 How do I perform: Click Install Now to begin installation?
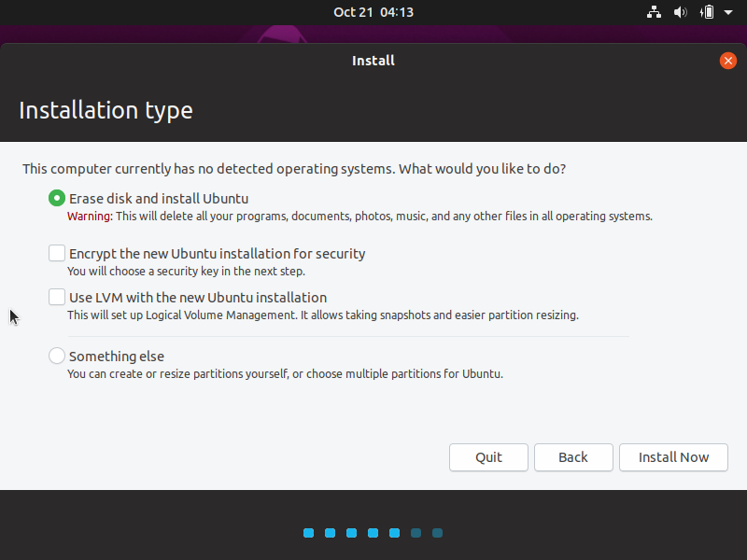(673, 457)
